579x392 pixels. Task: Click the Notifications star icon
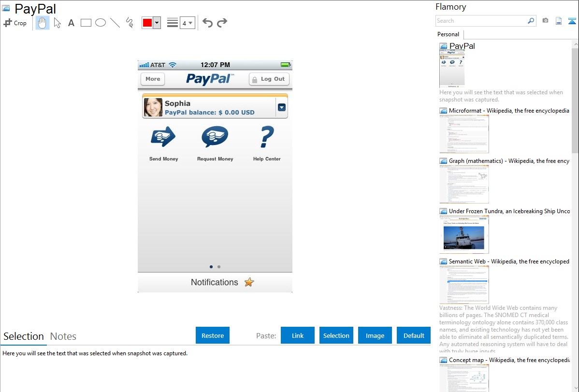(x=249, y=282)
